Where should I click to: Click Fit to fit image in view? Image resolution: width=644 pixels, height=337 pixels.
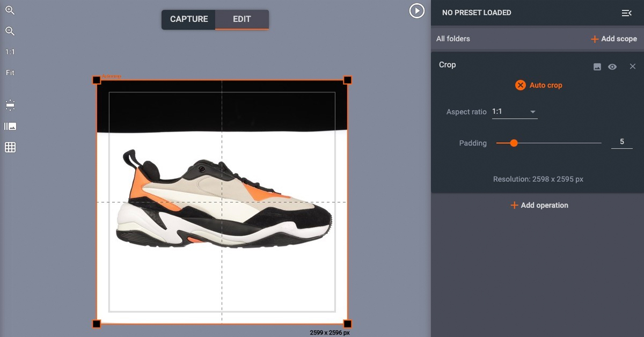point(9,72)
